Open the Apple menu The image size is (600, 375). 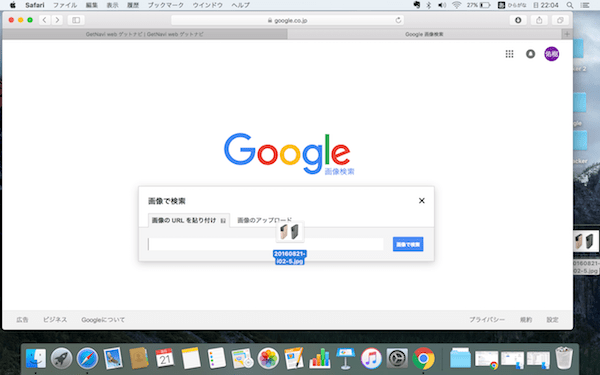[13, 5]
